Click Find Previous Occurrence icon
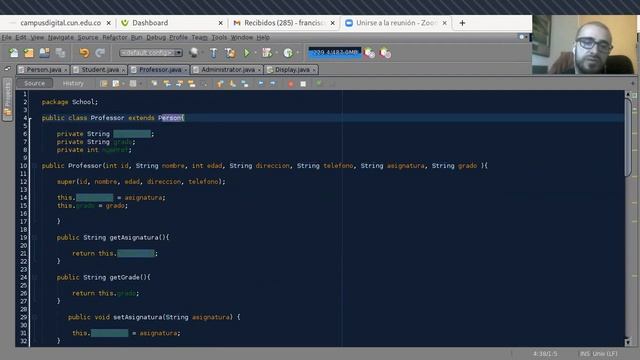Viewport: 640px width, 360px height. pos(167,83)
